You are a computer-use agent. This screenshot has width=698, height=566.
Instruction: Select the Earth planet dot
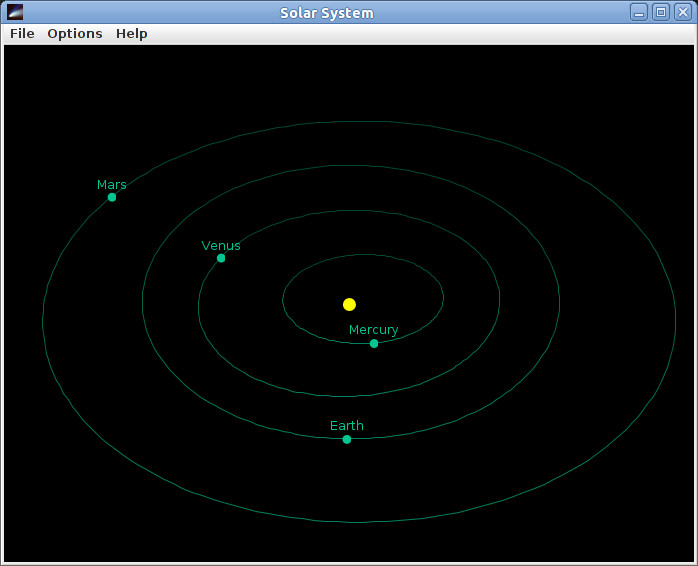pyautogui.click(x=347, y=440)
